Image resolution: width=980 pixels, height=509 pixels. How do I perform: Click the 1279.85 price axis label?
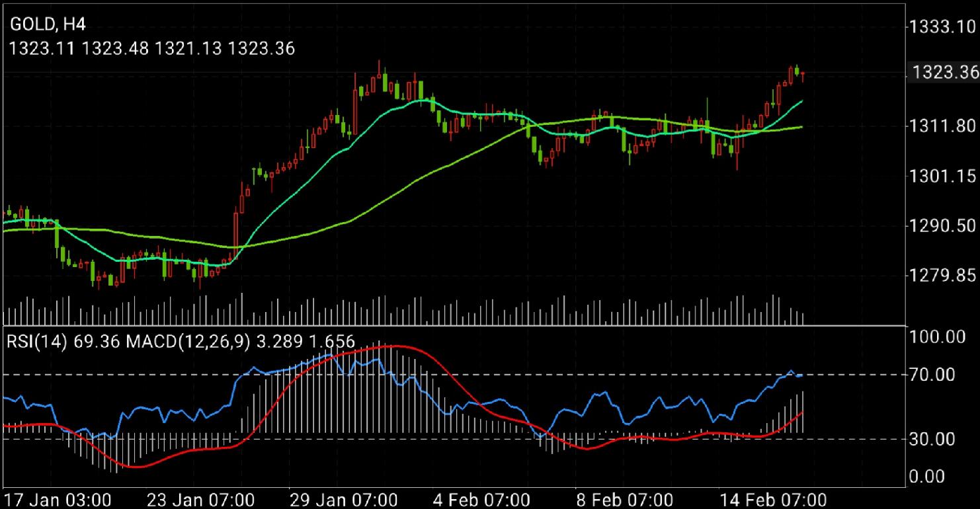click(943, 275)
